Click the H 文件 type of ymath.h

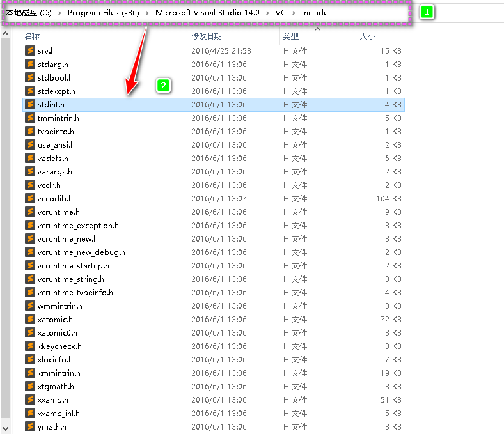point(295,427)
